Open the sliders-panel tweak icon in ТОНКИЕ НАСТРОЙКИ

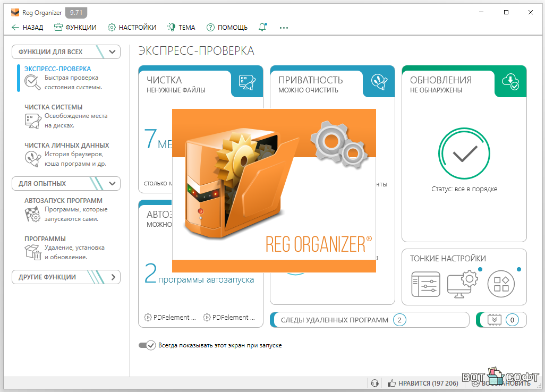426,284
